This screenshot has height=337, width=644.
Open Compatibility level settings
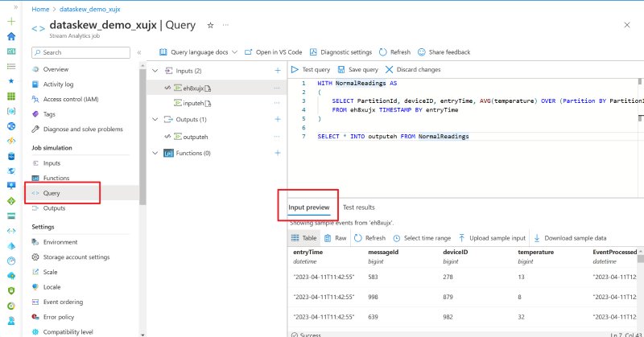click(68, 332)
